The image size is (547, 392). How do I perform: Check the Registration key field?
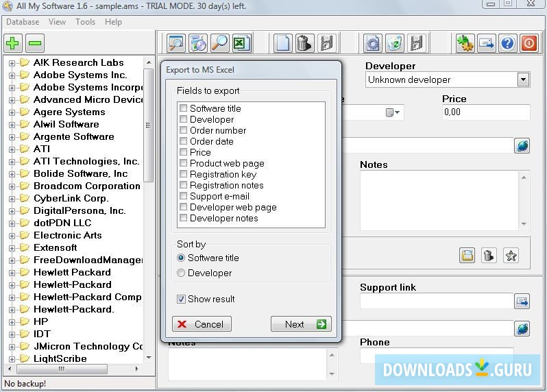pyautogui.click(x=183, y=174)
